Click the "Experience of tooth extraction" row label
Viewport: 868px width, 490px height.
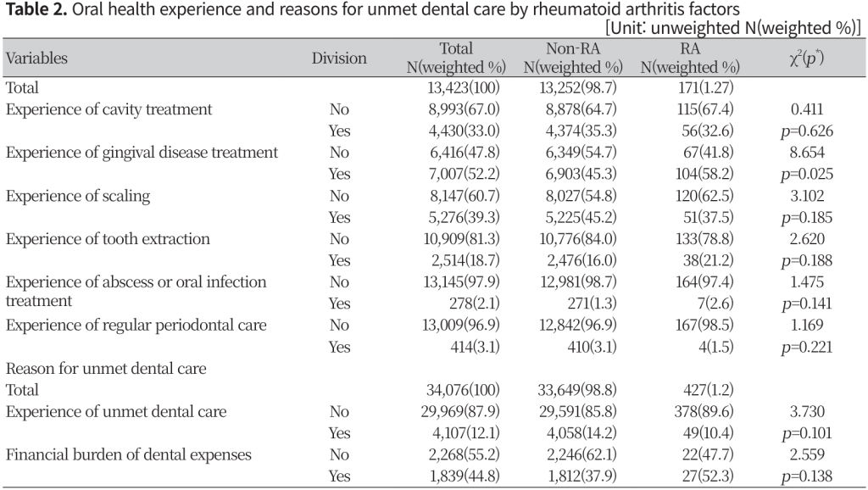coord(108,239)
